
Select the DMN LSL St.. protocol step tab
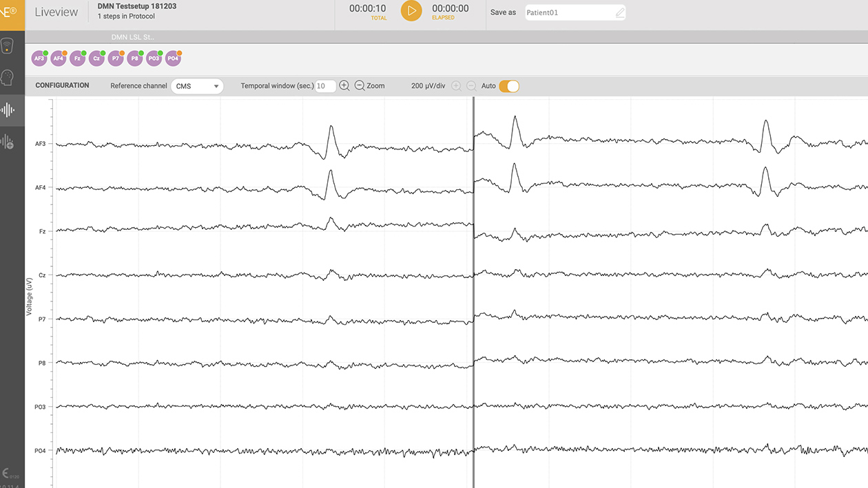[133, 36]
